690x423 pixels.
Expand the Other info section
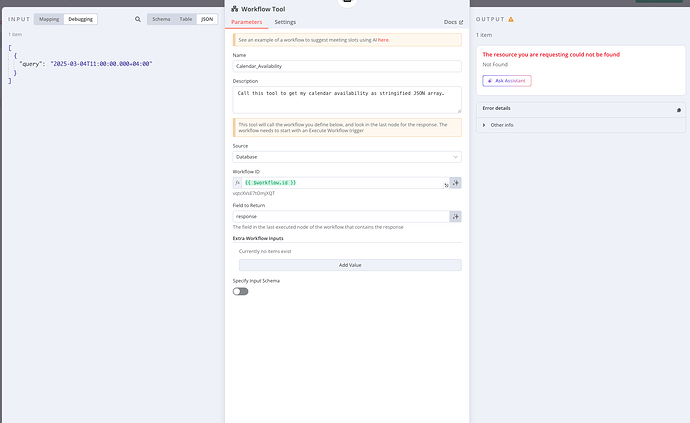pos(498,125)
